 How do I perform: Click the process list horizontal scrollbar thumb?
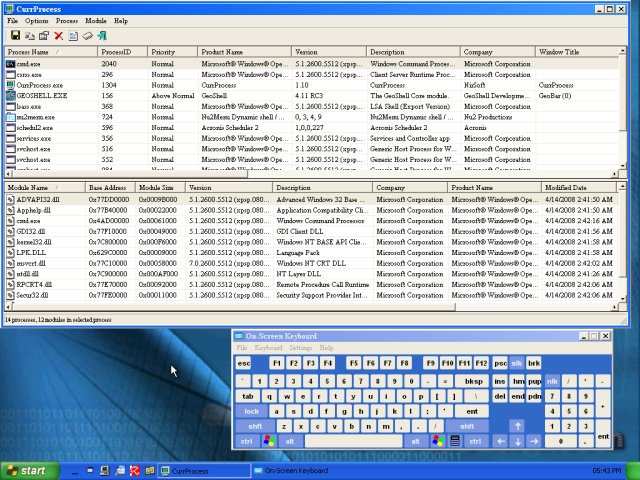click(x=130, y=174)
